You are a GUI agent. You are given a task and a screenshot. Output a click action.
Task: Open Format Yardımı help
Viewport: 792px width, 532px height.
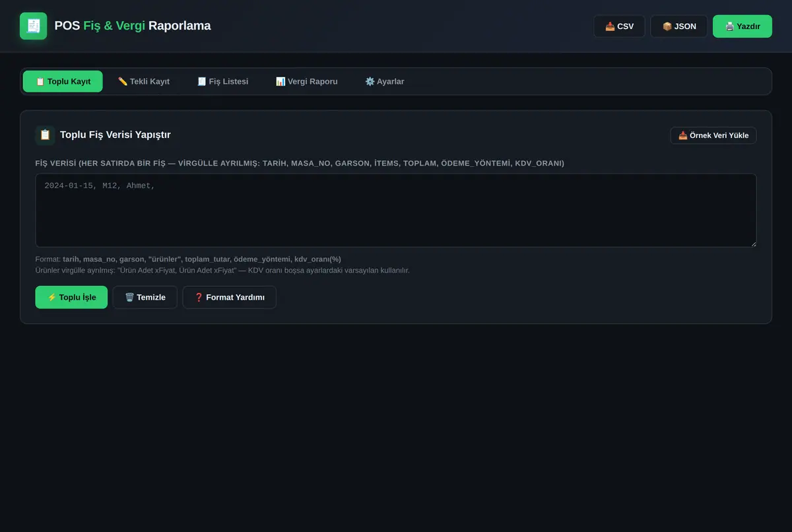(229, 297)
